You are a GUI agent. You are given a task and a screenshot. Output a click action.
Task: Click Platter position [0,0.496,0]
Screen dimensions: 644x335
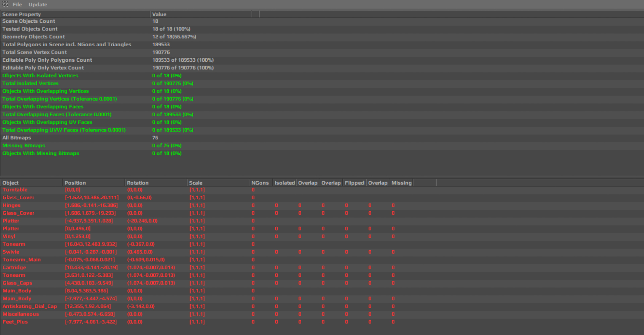coord(77,228)
